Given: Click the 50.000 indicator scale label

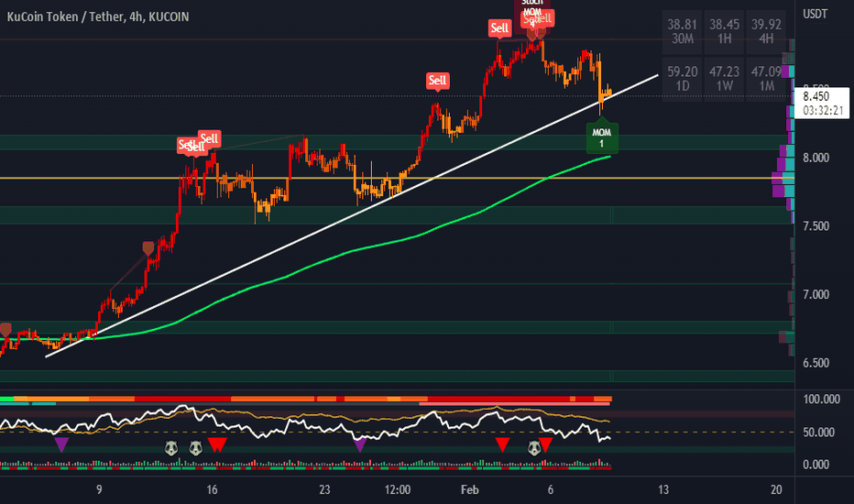Looking at the screenshot, I should (818, 433).
